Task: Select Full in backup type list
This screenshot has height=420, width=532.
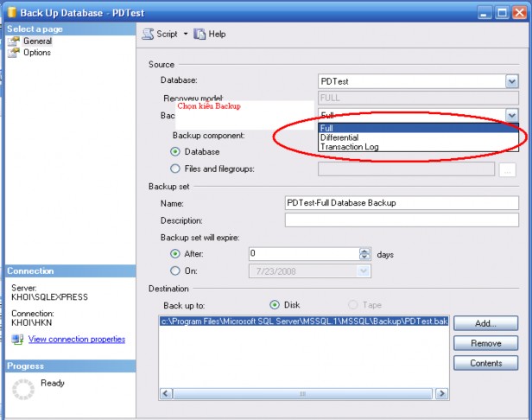Action: click(x=418, y=128)
